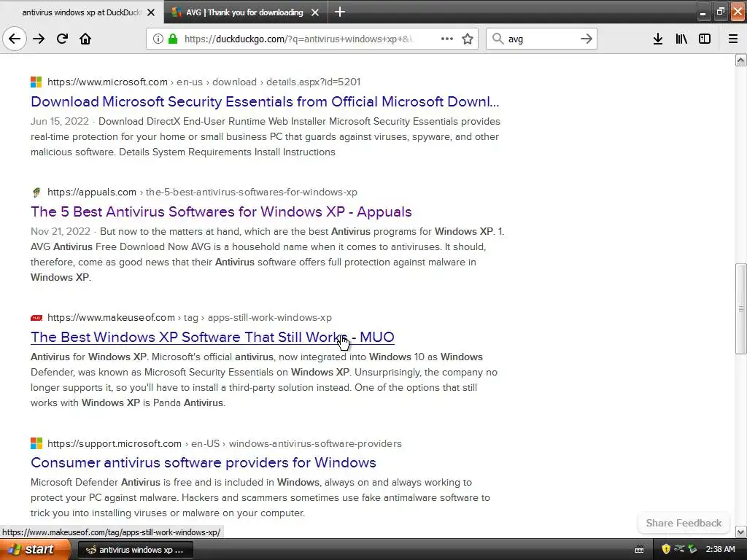
Task: Switch to AVG Thank you for downloading tab
Action: (244, 12)
